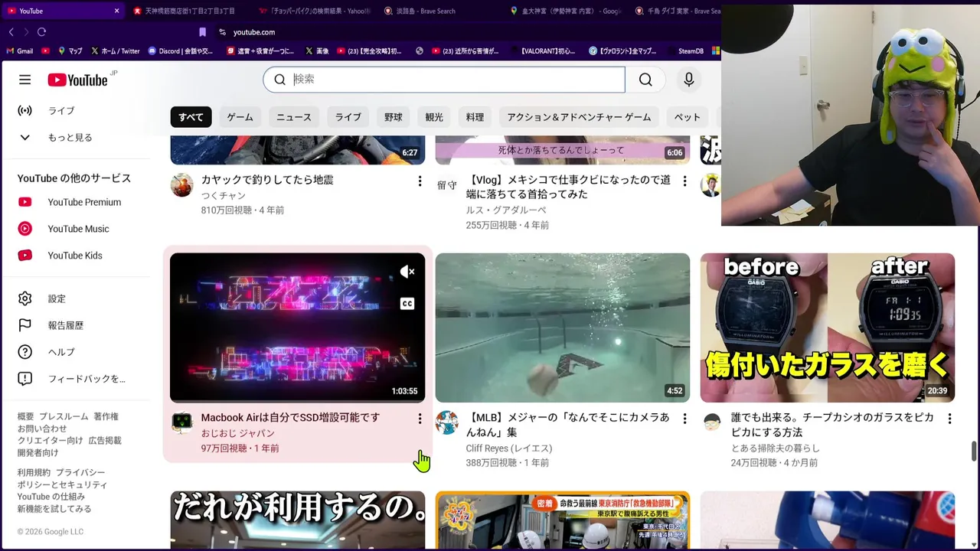Viewport: 980px width, 551px height.
Task: Open Cliff Reyes channel avatar
Action: [447, 422]
